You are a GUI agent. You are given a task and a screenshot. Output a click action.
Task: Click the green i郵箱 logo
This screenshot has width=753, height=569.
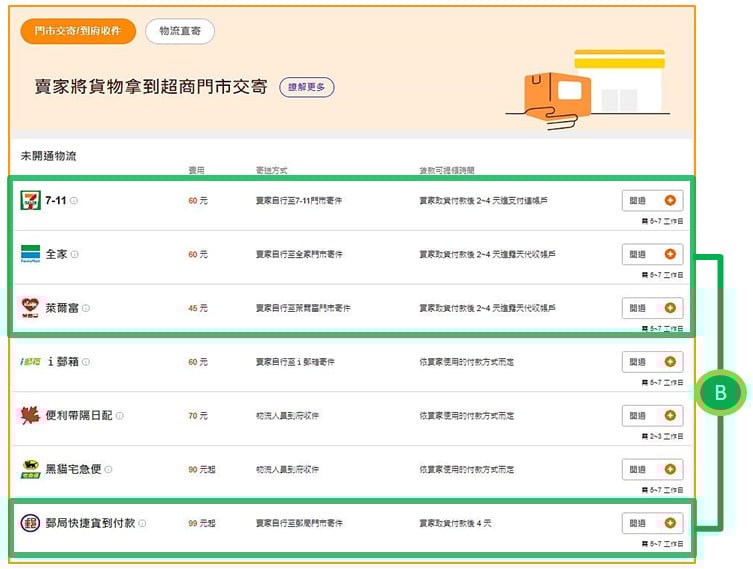(x=30, y=361)
